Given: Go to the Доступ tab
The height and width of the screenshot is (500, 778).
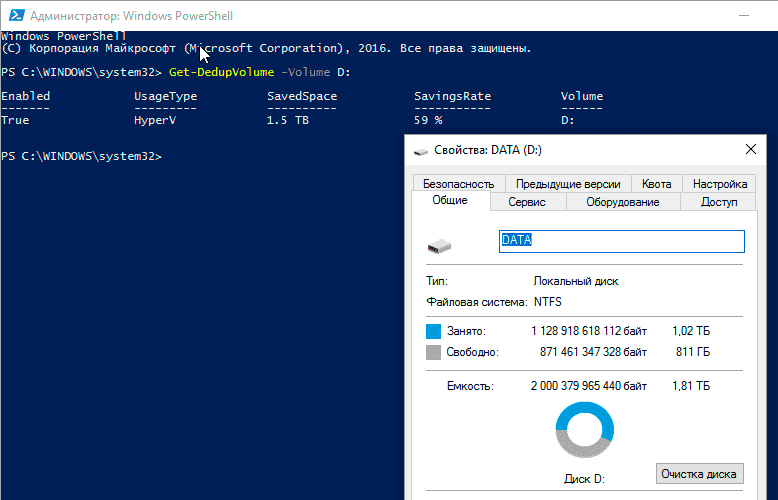Looking at the screenshot, I should point(719,202).
